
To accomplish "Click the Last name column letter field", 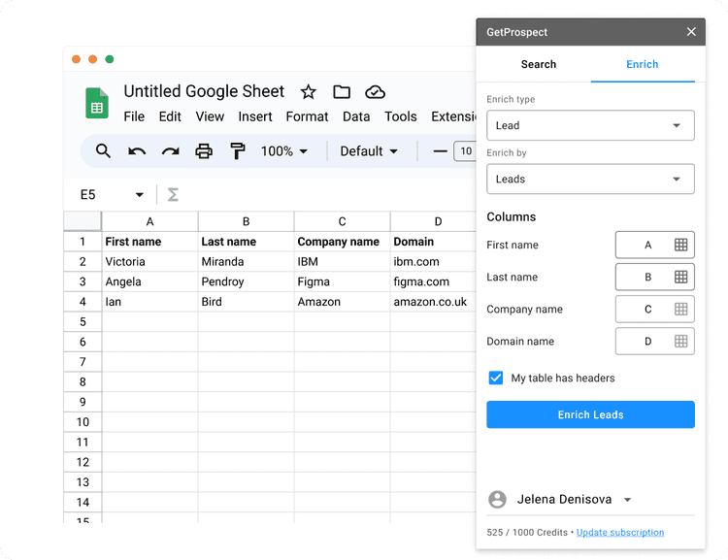I will point(654,277).
